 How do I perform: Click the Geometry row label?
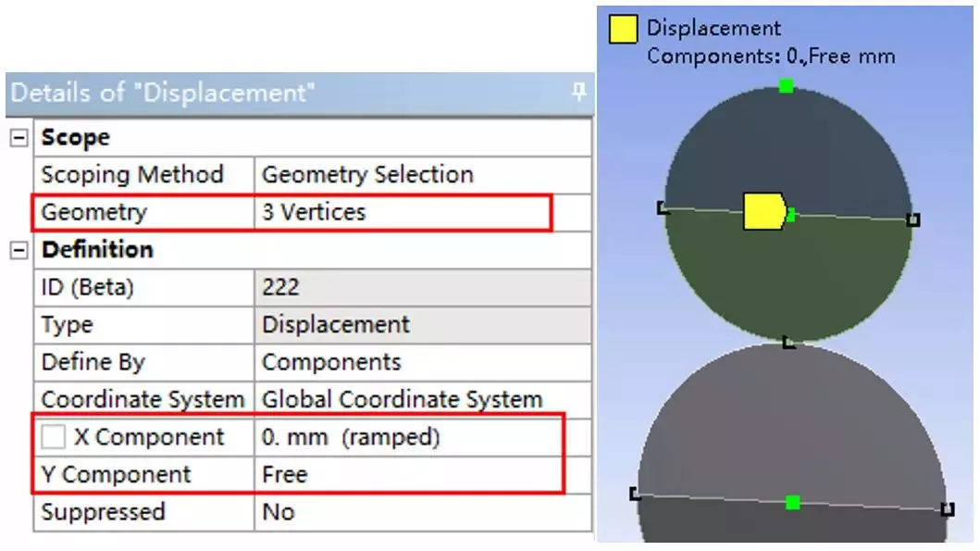[x=93, y=212]
